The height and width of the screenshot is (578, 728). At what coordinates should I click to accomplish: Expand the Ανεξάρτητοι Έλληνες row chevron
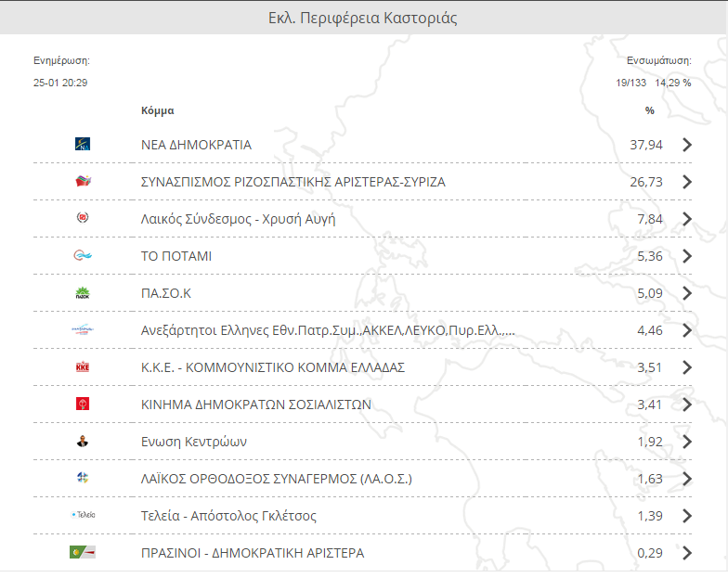pos(687,330)
